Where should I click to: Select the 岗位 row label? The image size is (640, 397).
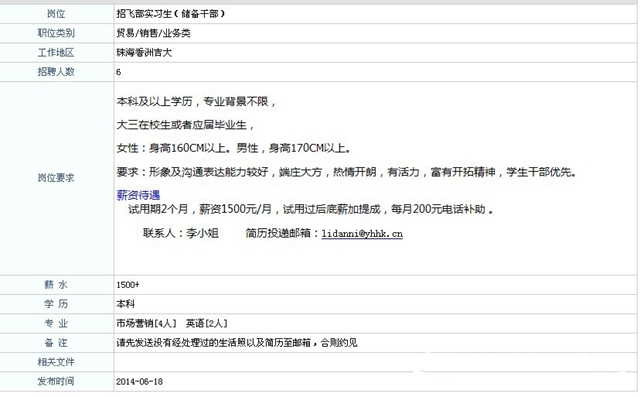tap(56, 14)
